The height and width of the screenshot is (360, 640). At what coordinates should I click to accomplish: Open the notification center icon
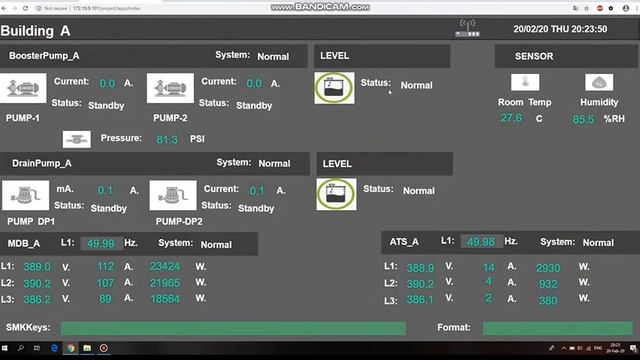click(x=633, y=348)
